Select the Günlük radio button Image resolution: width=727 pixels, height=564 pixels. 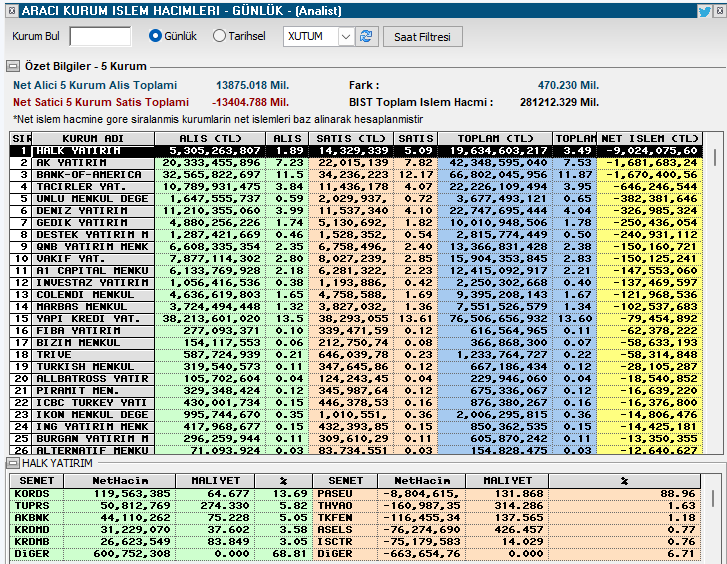pyautogui.click(x=155, y=36)
